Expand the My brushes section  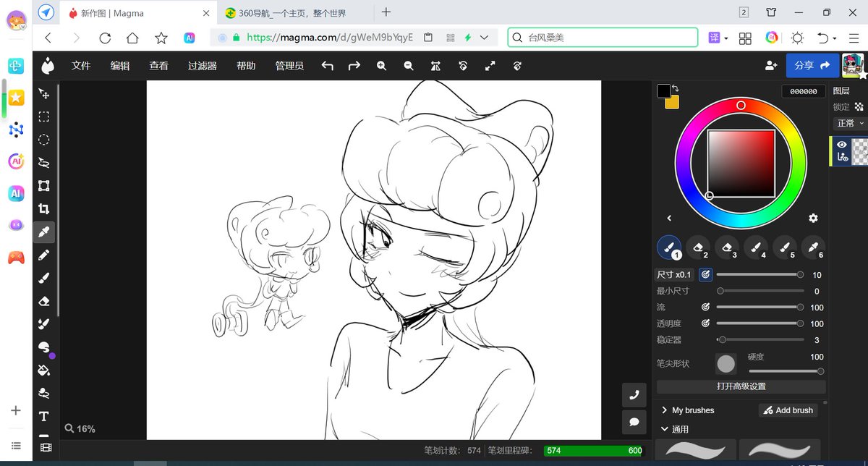(687, 410)
